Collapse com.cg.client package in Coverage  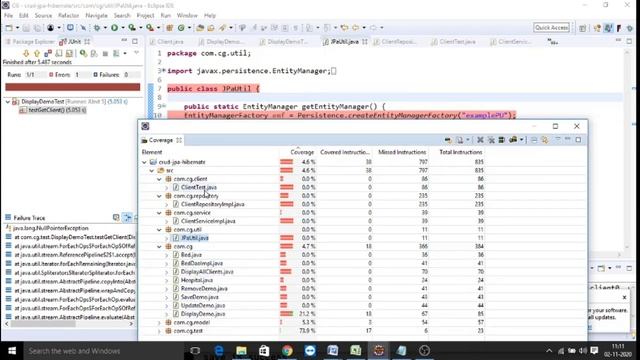pos(160,179)
